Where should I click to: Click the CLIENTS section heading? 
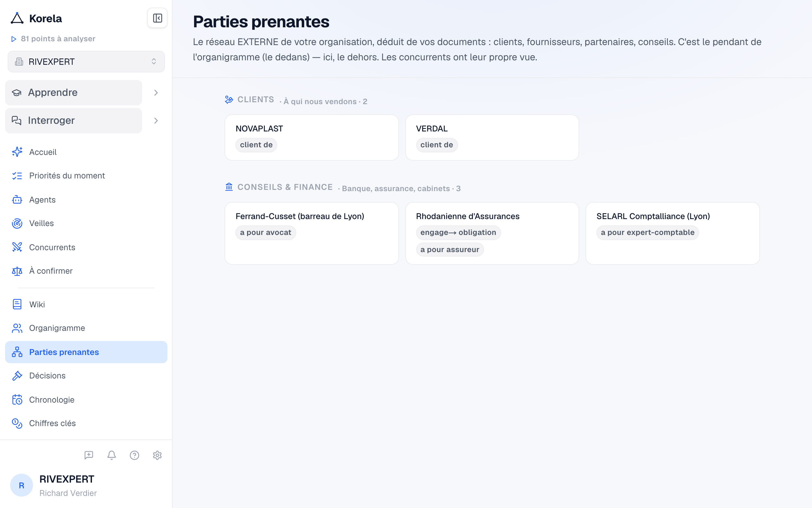pyautogui.click(x=256, y=99)
